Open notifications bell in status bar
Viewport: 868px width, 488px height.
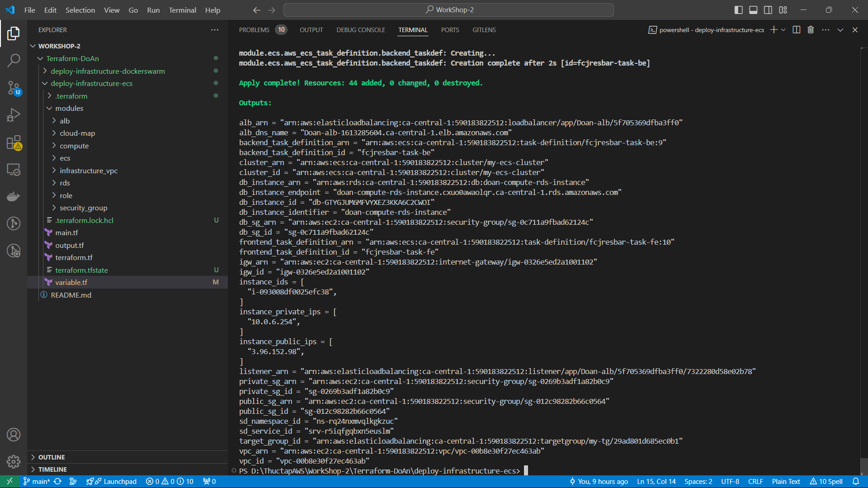coord(856,482)
